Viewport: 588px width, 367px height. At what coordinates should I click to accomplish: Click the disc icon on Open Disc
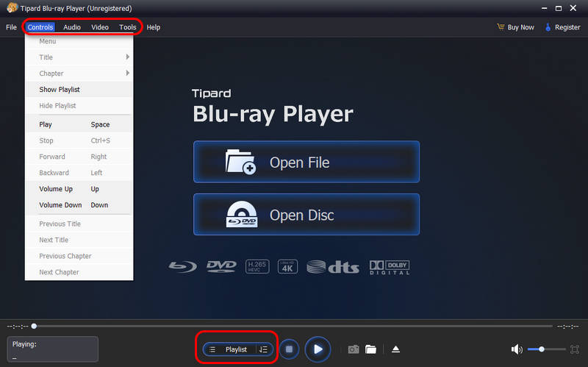click(242, 214)
